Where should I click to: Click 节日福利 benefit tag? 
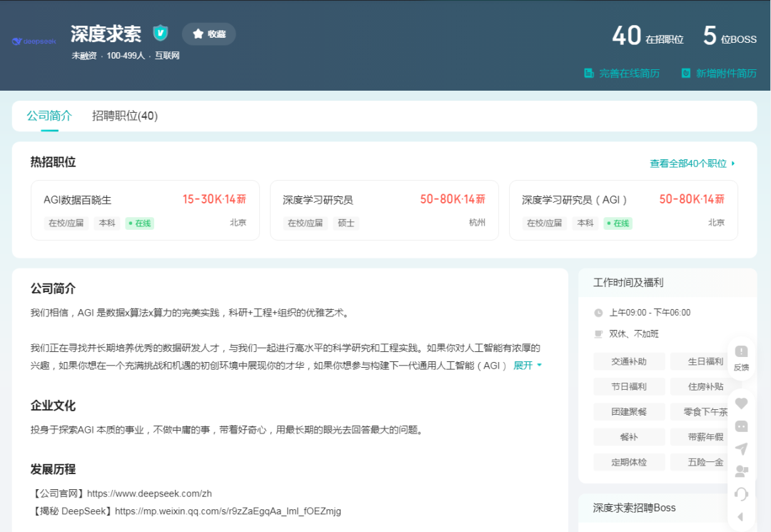coord(629,386)
